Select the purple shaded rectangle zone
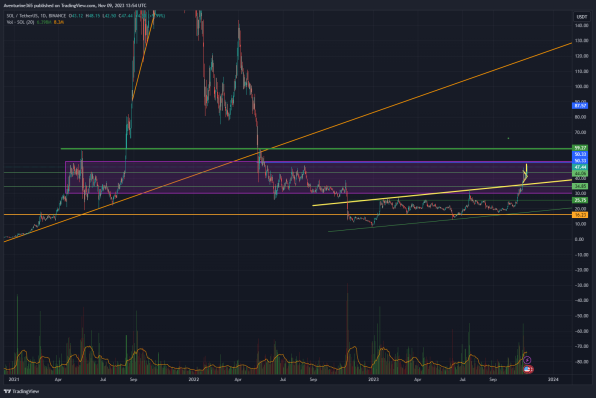This screenshot has height=398, width=596. pos(319,178)
